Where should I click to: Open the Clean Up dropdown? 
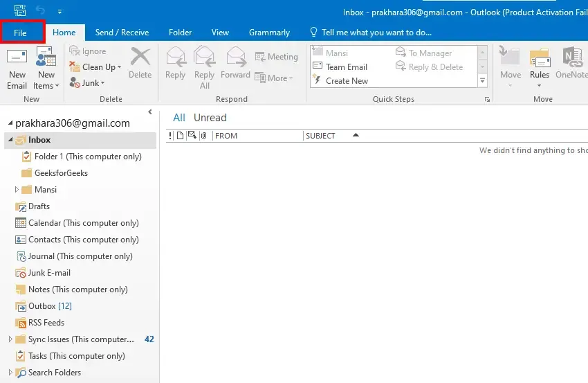click(x=95, y=67)
